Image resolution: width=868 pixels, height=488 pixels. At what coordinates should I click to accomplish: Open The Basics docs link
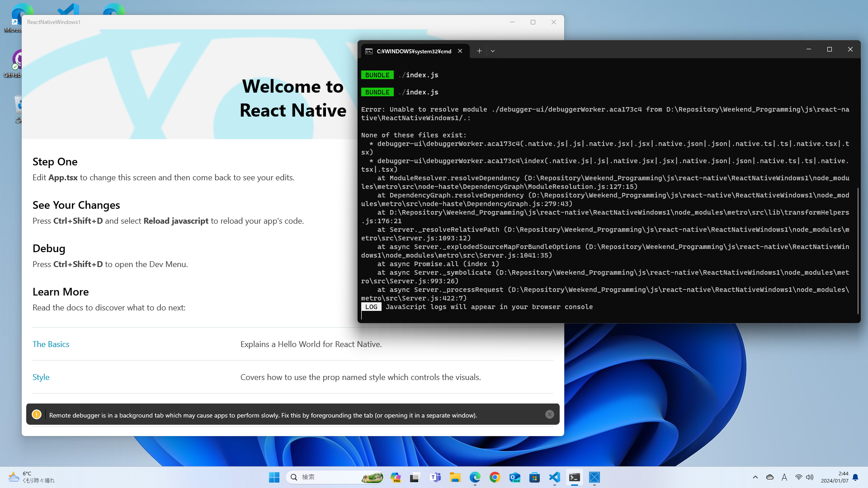[51, 344]
